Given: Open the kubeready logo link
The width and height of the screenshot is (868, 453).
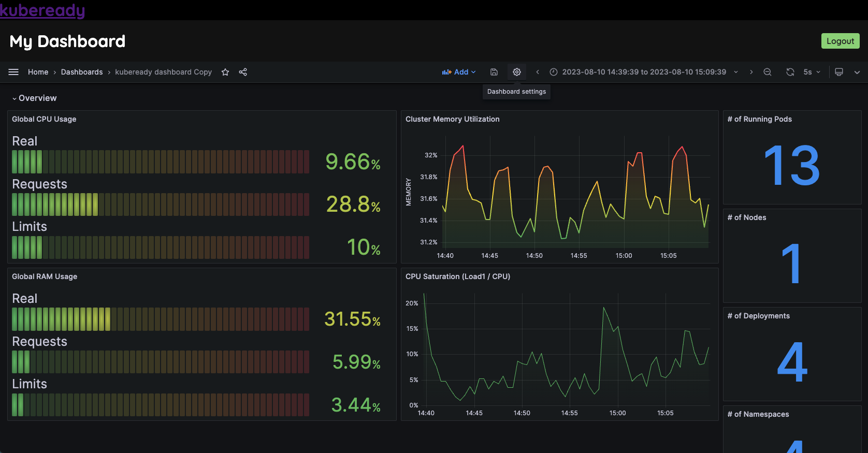Looking at the screenshot, I should (x=42, y=10).
